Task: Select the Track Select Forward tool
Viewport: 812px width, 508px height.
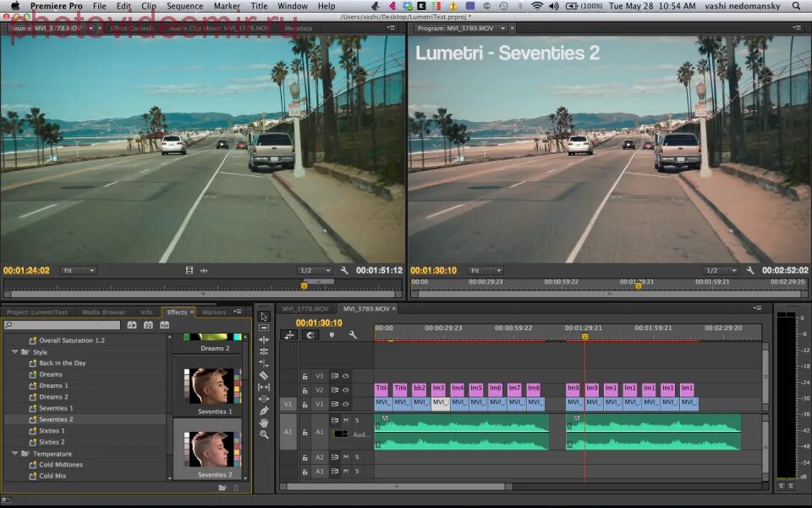Action: click(x=263, y=329)
